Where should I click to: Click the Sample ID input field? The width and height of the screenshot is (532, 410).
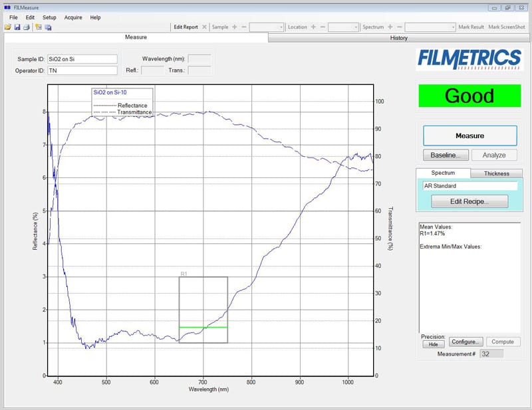click(x=82, y=58)
